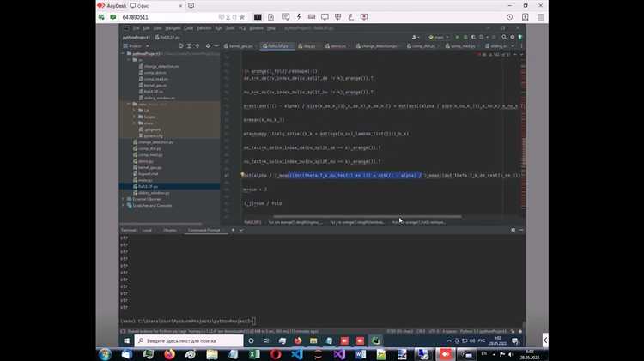Open AnyDesk actions lightning icon
644x361 pixels.
(299, 17)
